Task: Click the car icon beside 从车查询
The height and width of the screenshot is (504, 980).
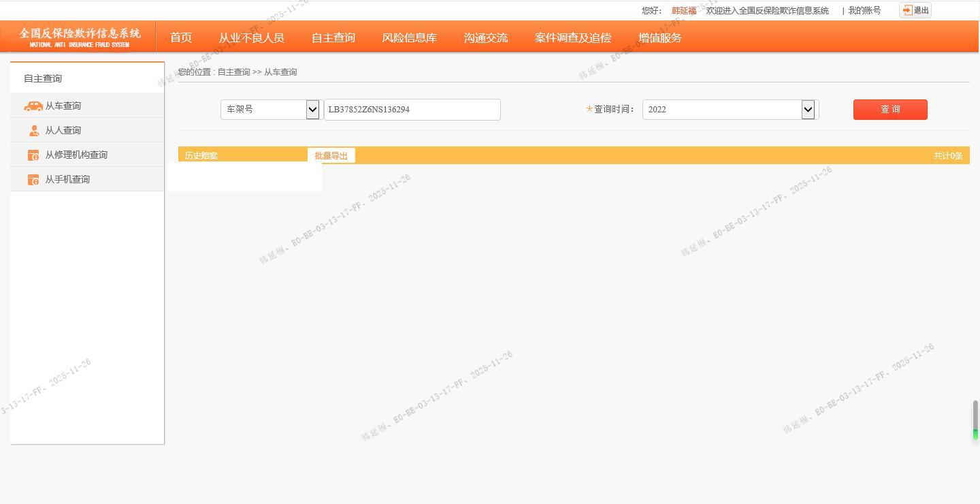Action: coord(33,106)
